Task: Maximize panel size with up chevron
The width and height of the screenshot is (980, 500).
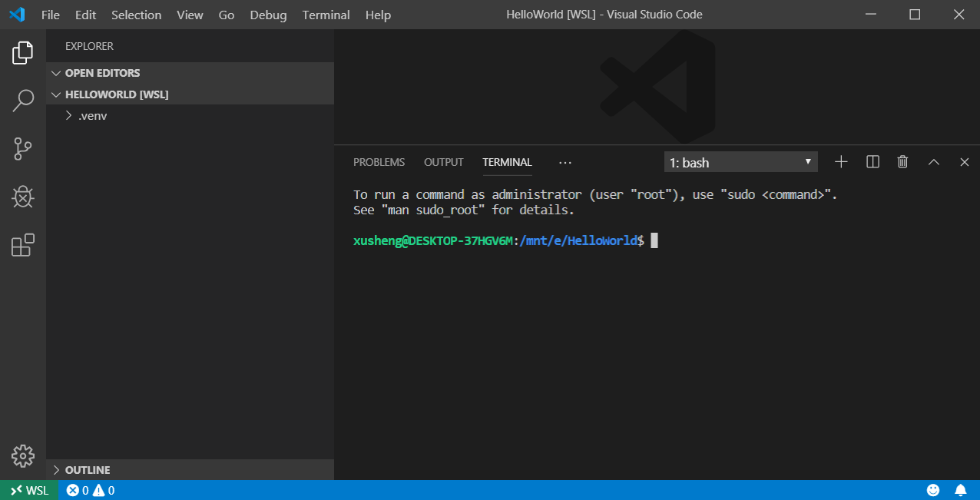Action: [934, 162]
